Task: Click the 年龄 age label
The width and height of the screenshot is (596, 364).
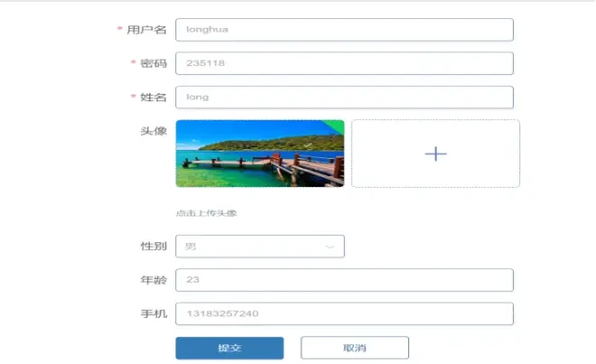Action: point(154,280)
